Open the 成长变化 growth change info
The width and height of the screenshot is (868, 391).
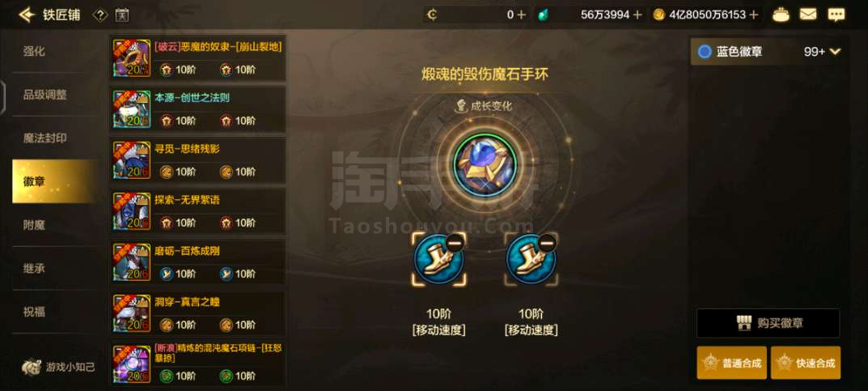(484, 106)
